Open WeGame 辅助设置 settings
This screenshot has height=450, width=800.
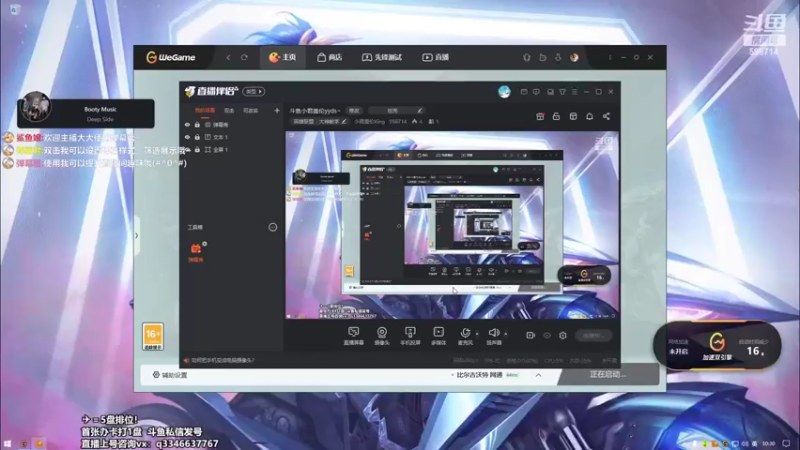pos(170,375)
